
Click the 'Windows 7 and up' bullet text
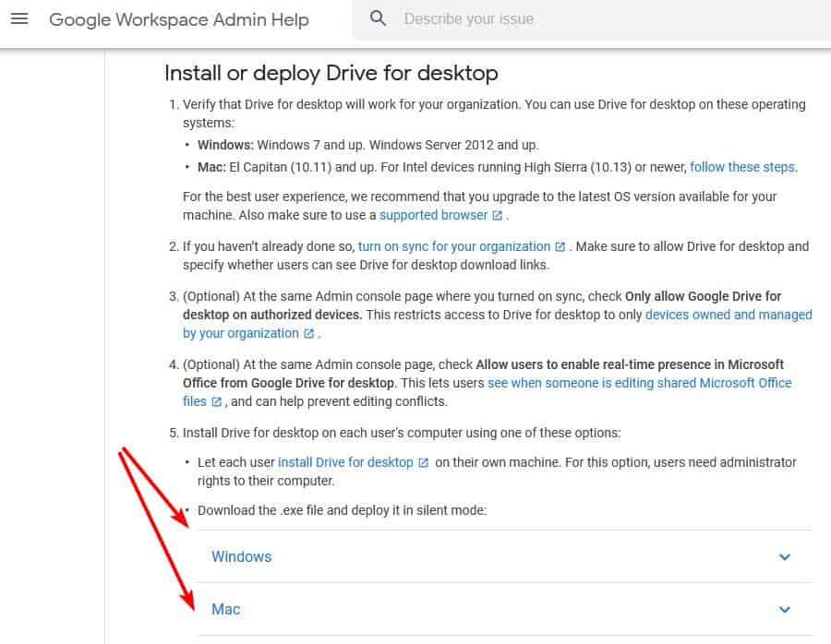(x=311, y=145)
